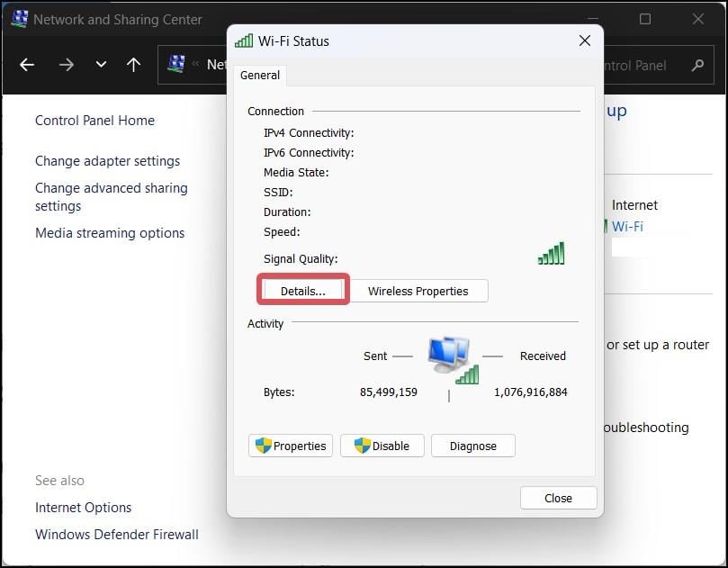This screenshot has height=568, width=728.
Task: Open Change advanced sharing settings
Action: (x=112, y=197)
